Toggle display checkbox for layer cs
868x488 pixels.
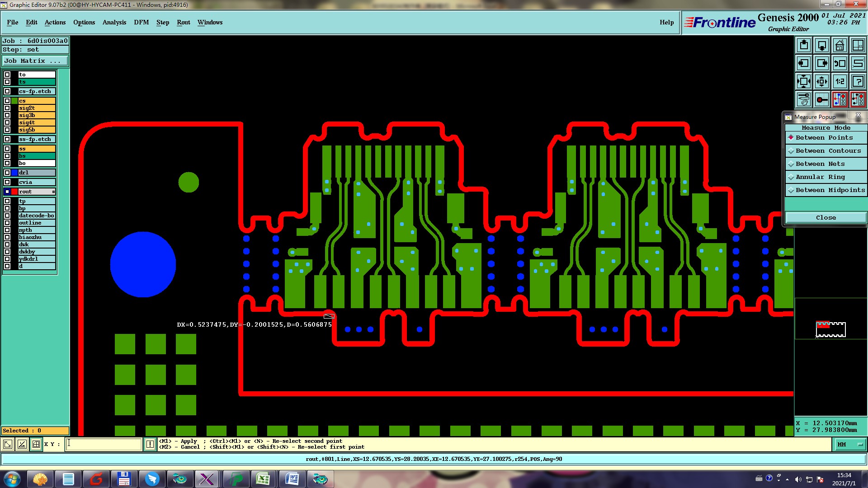coord(7,101)
